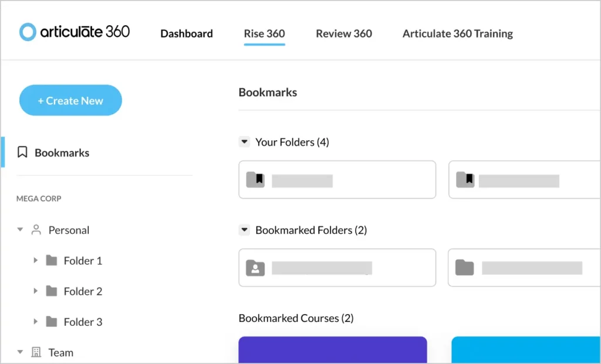Expand Folder 3 in the sidebar

click(x=35, y=321)
